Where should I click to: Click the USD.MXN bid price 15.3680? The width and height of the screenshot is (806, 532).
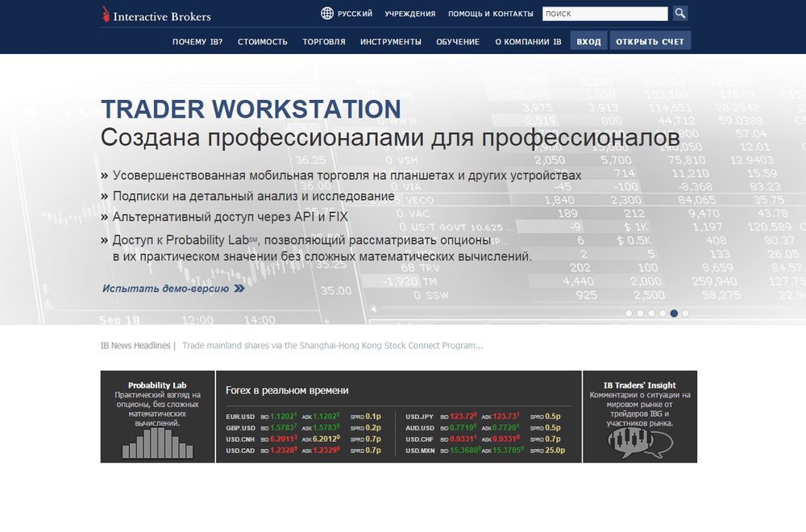point(465,451)
